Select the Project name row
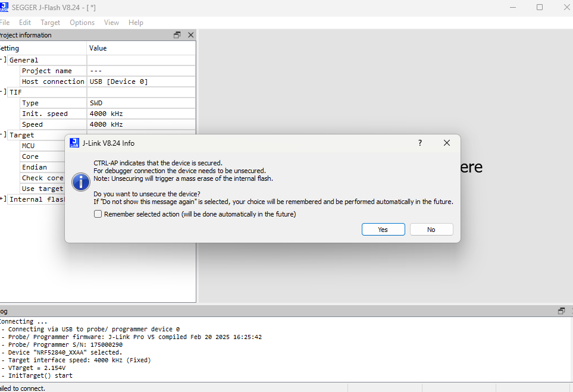This screenshot has height=392, width=573. coord(108,71)
